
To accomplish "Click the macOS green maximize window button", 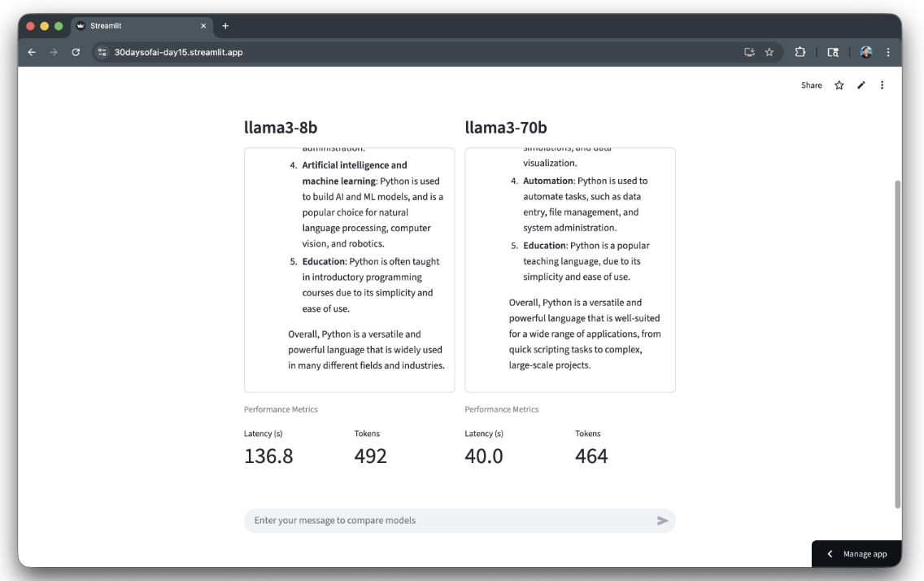I will (59, 26).
